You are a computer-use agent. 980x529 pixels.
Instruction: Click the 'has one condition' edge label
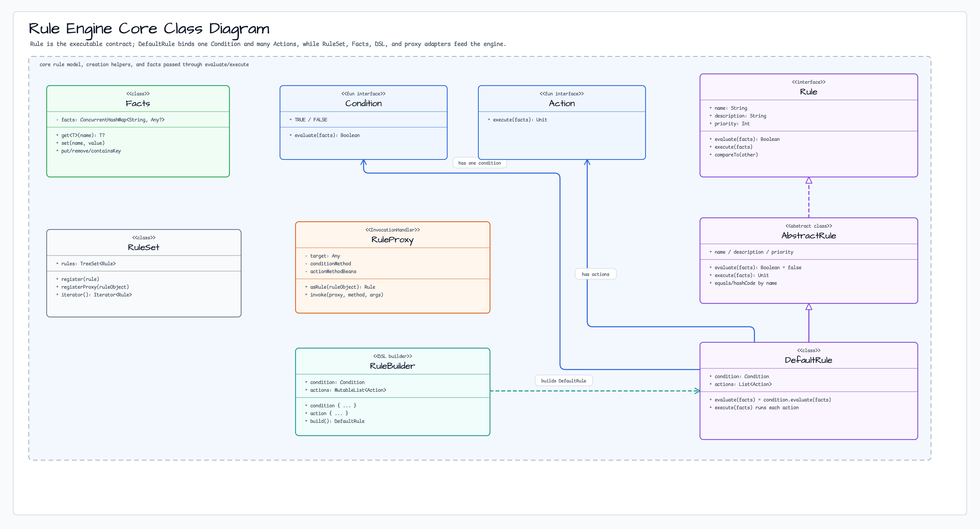(x=479, y=163)
